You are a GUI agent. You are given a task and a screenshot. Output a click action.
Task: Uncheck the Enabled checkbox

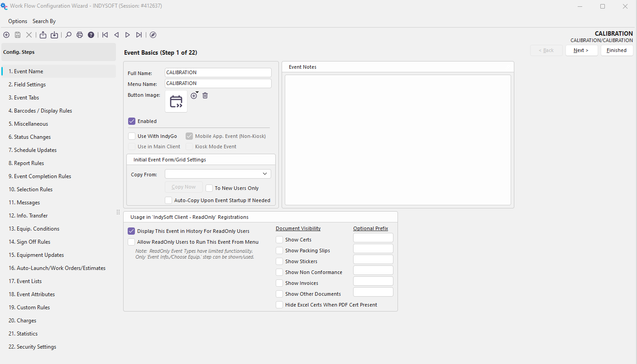click(132, 121)
